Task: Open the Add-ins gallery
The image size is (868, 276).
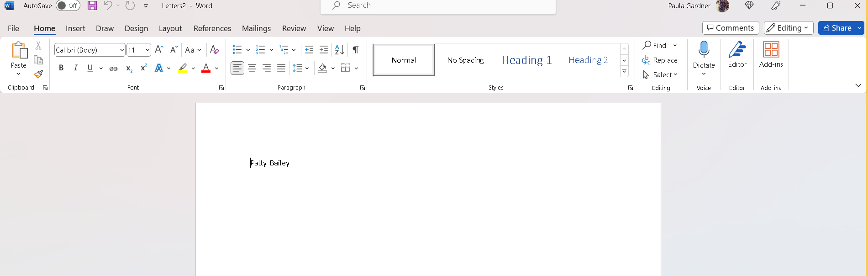Action: point(771,54)
